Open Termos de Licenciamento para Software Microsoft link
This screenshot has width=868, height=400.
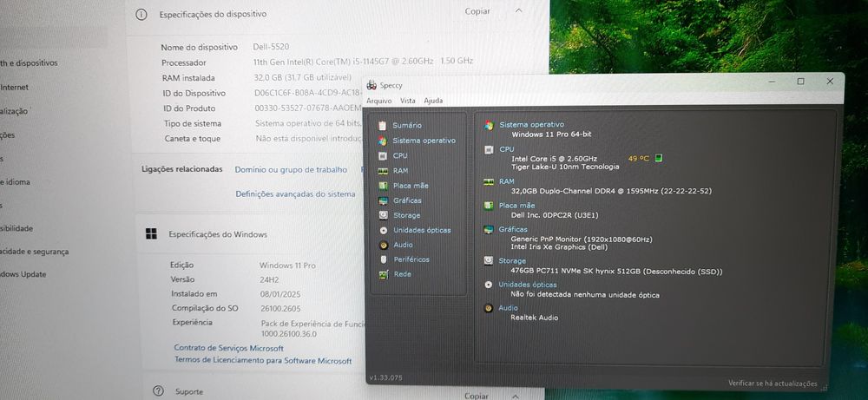tap(263, 360)
